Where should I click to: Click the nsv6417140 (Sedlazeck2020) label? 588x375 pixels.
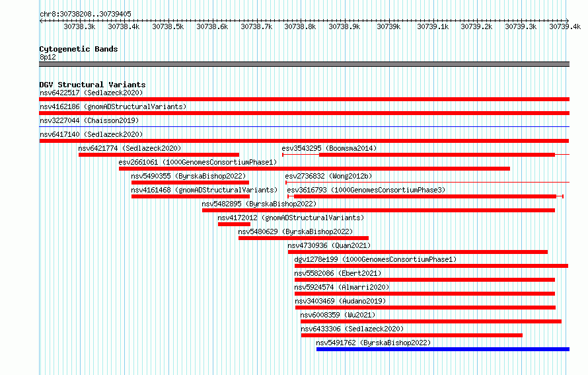(91, 134)
